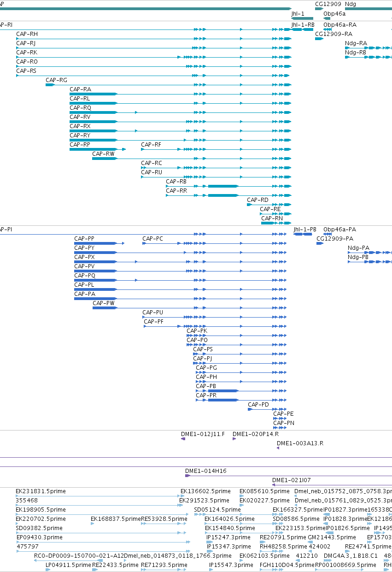Open the RH48258.5prime EST label
The height and width of the screenshot is (572, 392).
[x=283, y=547]
